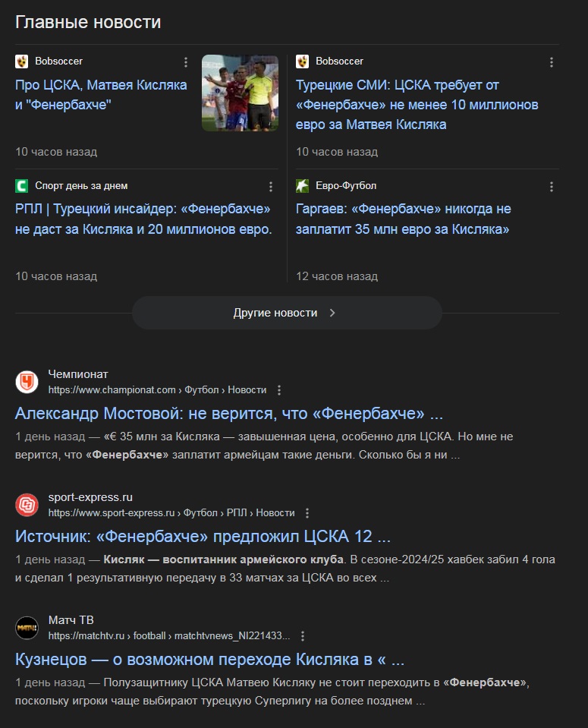The image size is (588, 728).
Task: Open article about ЦСКА demanding 10 миллионов евро
Action: pos(417,105)
